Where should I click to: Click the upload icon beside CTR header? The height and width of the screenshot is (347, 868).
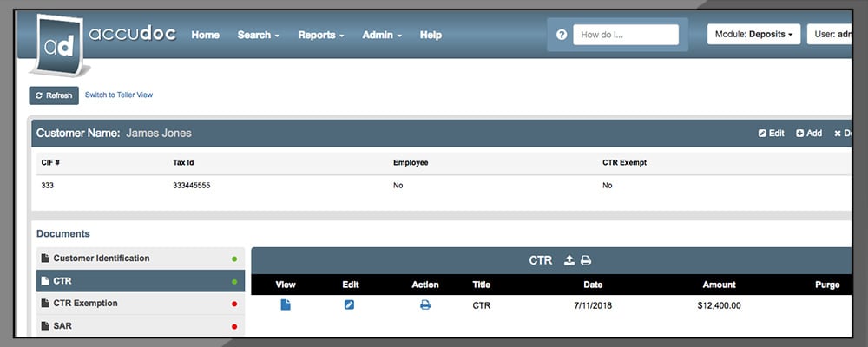click(x=569, y=260)
